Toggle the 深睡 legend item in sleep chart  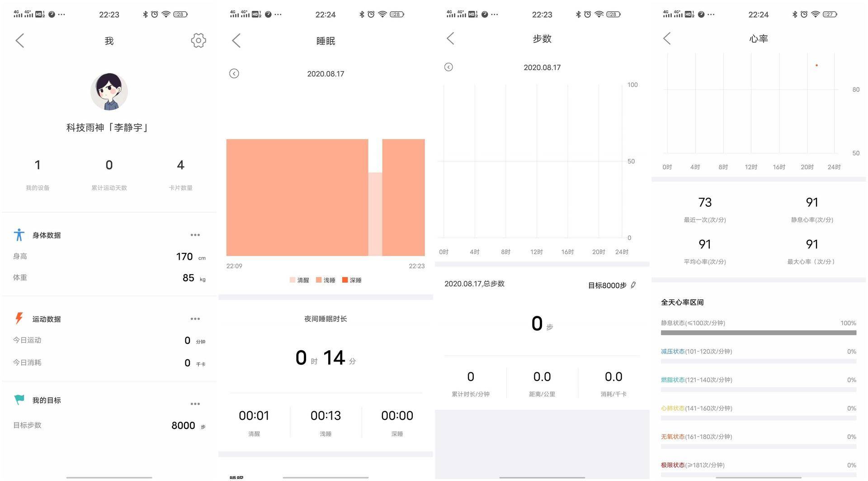(352, 280)
